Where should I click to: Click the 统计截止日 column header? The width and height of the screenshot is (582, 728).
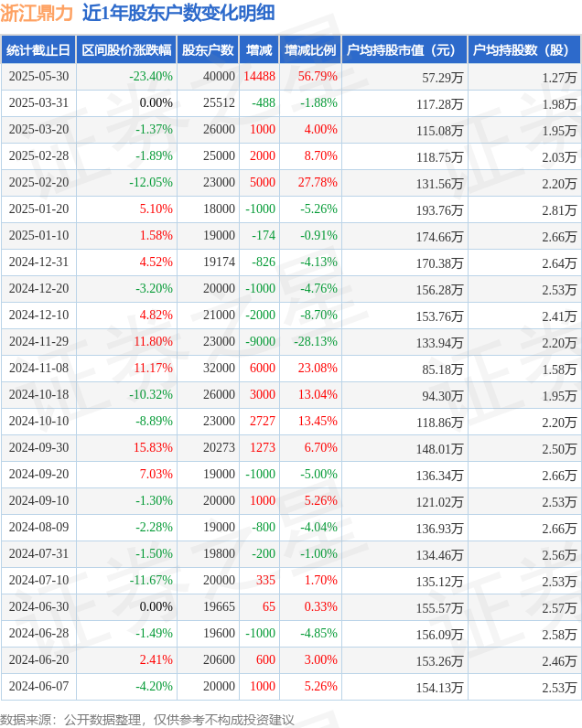tap(38, 49)
